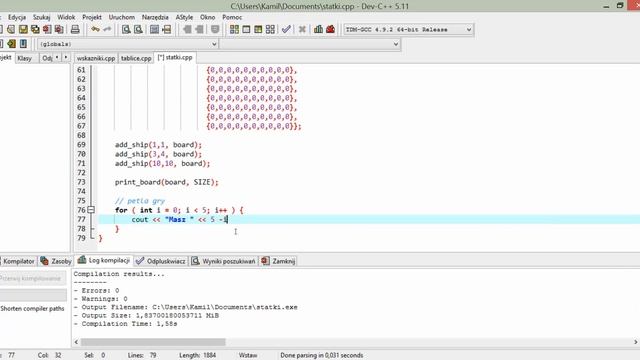The height and width of the screenshot is (360, 640).
Task: Collapse the for loop fold marker at line 76
Action: tap(91, 210)
